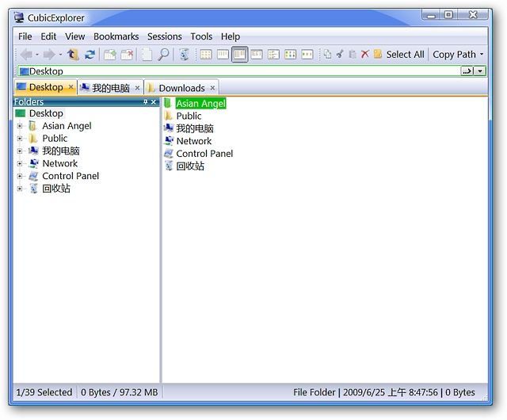Select 回收站 in file list

pos(190,166)
